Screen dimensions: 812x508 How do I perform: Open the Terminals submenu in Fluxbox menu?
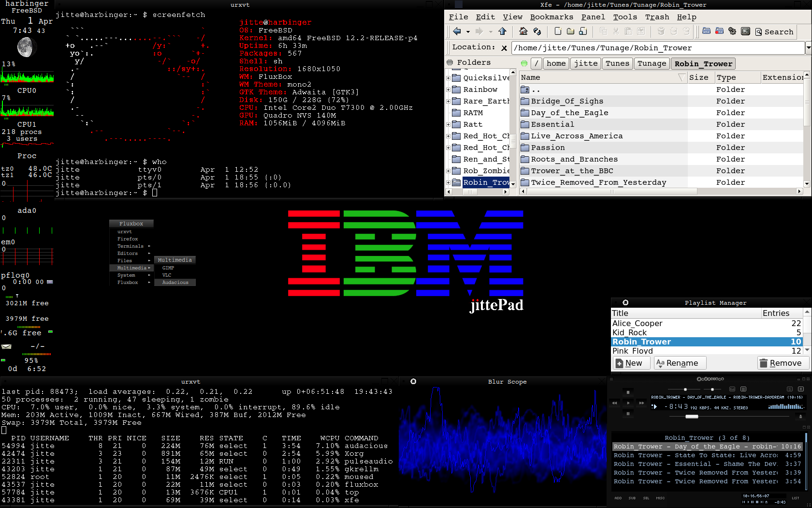click(130, 246)
